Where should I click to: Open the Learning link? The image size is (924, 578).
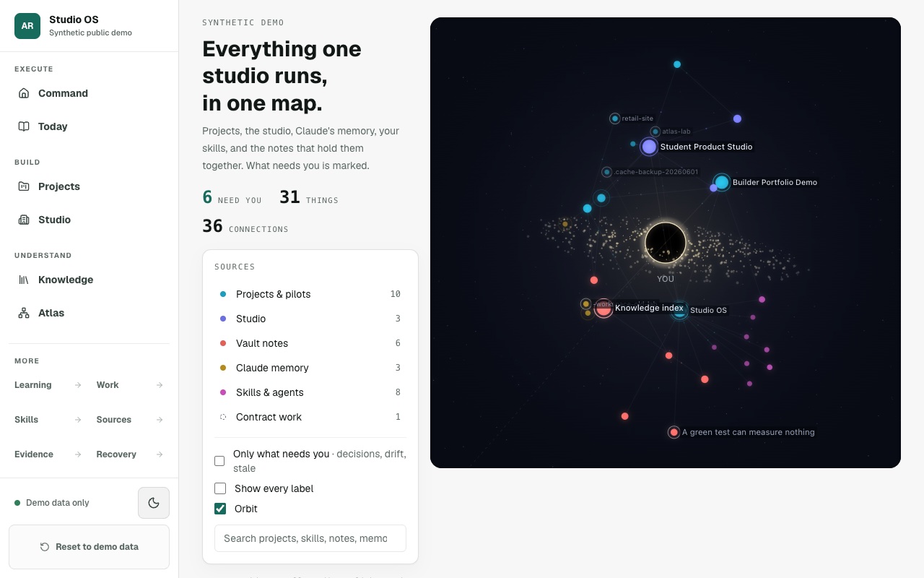[x=48, y=385]
